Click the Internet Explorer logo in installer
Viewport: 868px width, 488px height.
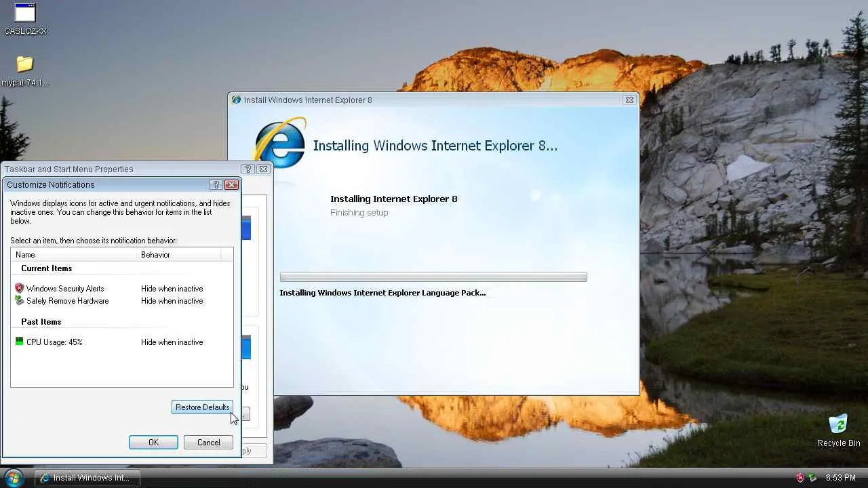(280, 143)
